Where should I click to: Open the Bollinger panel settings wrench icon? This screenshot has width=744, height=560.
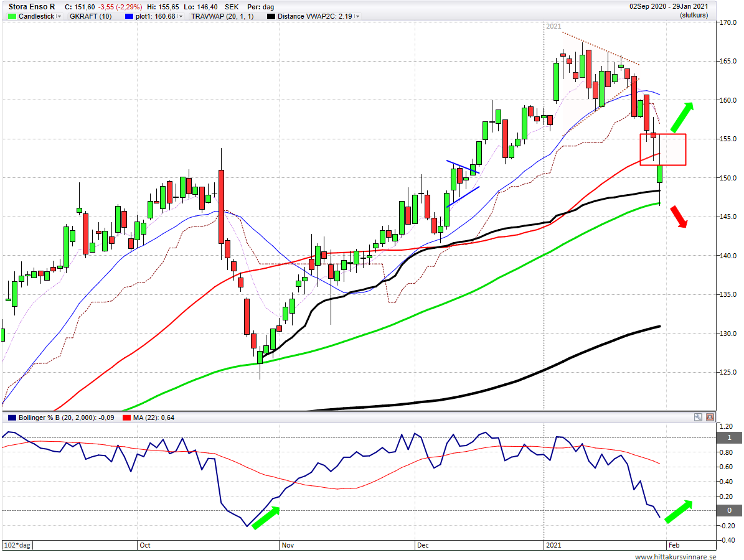(x=697, y=418)
